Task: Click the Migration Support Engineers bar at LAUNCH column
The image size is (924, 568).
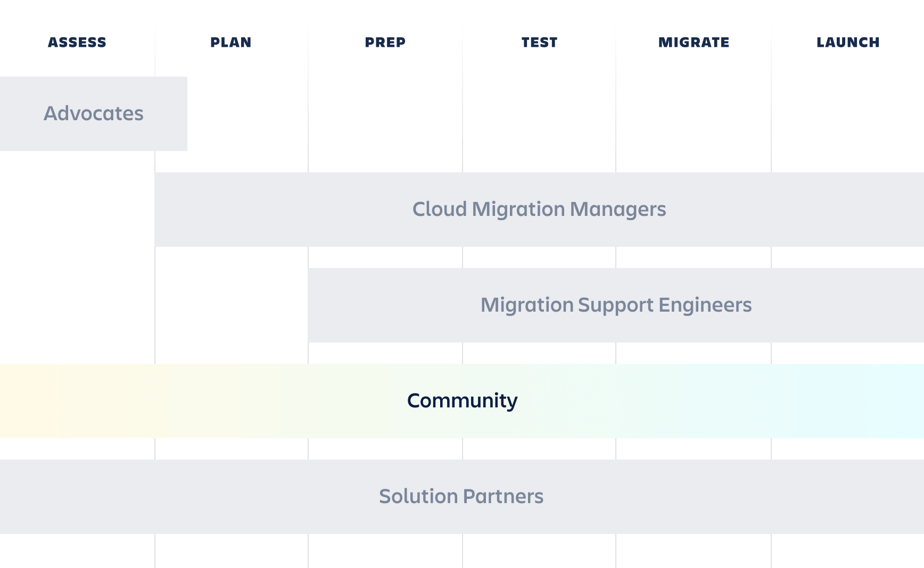Action: [847, 305]
